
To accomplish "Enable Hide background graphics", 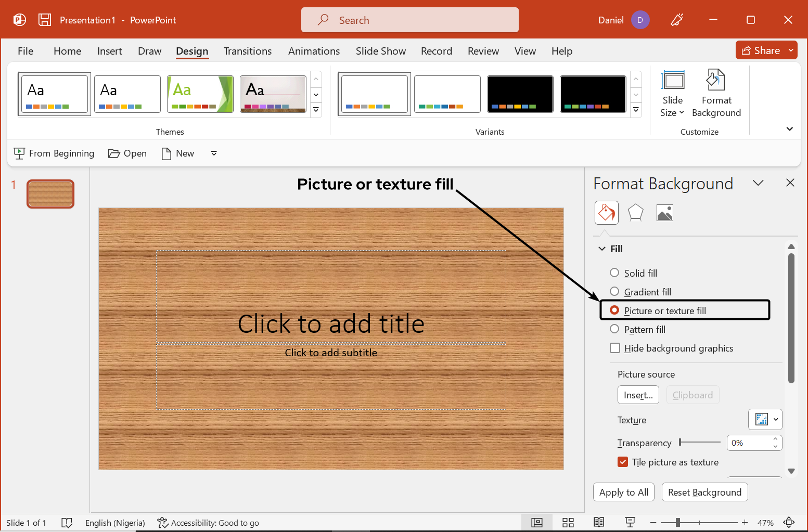I will (x=615, y=348).
